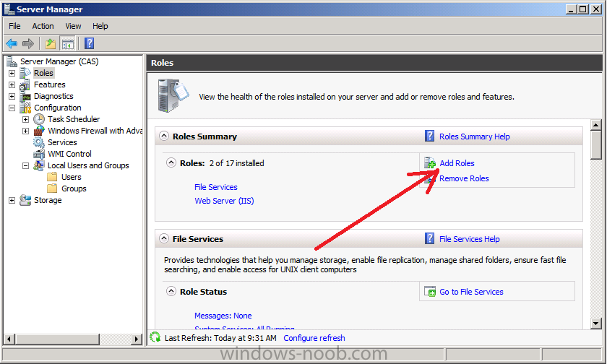The image size is (607, 364).
Task: Select Groups under Local Users and Groups
Action: point(74,188)
